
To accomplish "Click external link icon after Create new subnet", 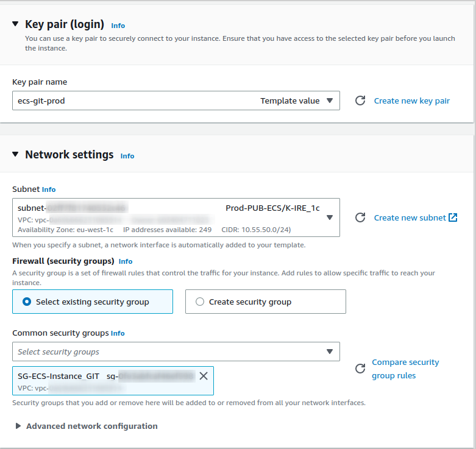I will click(453, 217).
